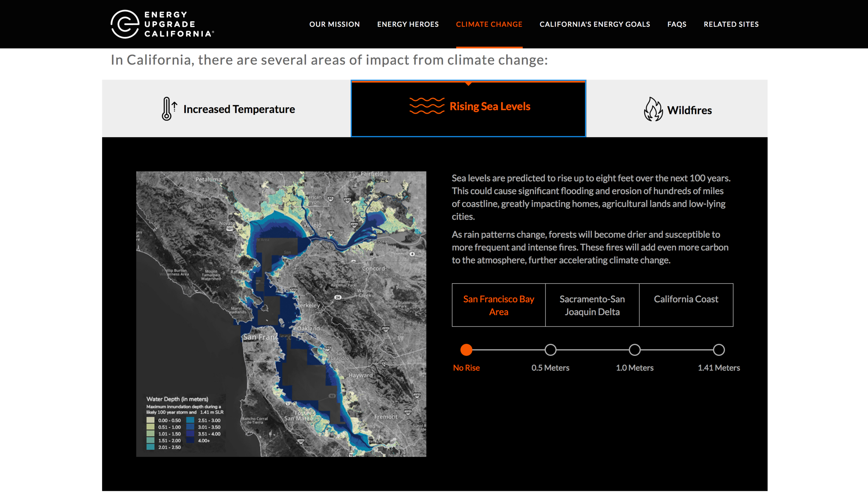Click the Bay Area flood map image
This screenshot has width=868, height=501.
(281, 314)
